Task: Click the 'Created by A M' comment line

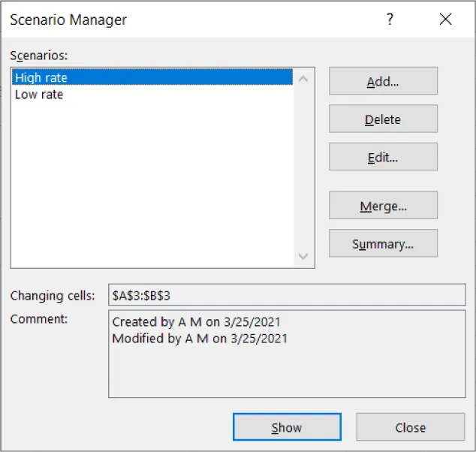Action: pos(196,322)
